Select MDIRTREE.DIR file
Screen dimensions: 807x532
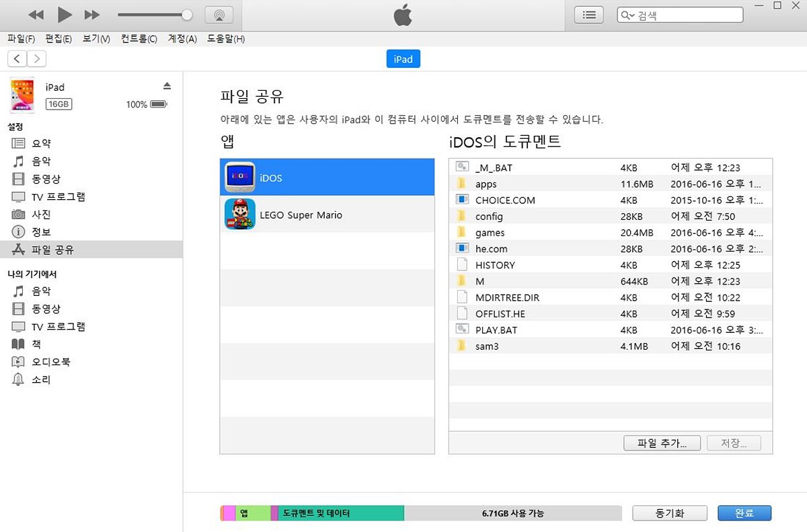[611, 297]
